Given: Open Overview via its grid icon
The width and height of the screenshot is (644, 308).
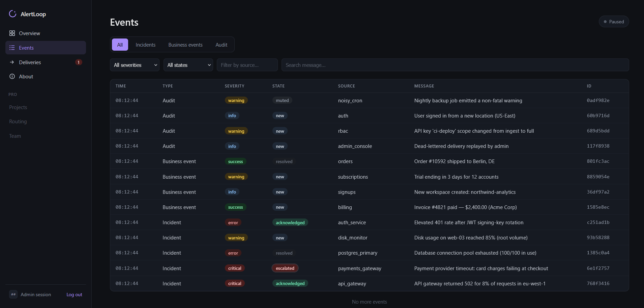Looking at the screenshot, I should tap(12, 33).
